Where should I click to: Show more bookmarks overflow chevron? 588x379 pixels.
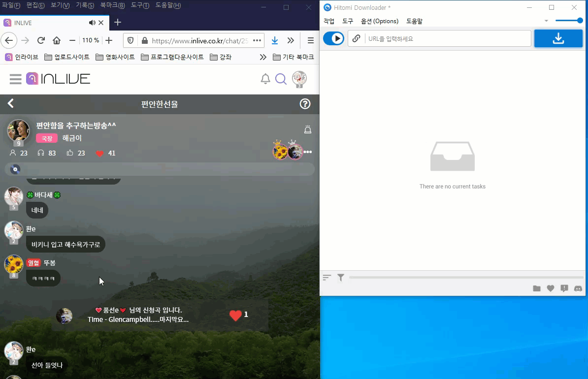pyautogui.click(x=263, y=57)
